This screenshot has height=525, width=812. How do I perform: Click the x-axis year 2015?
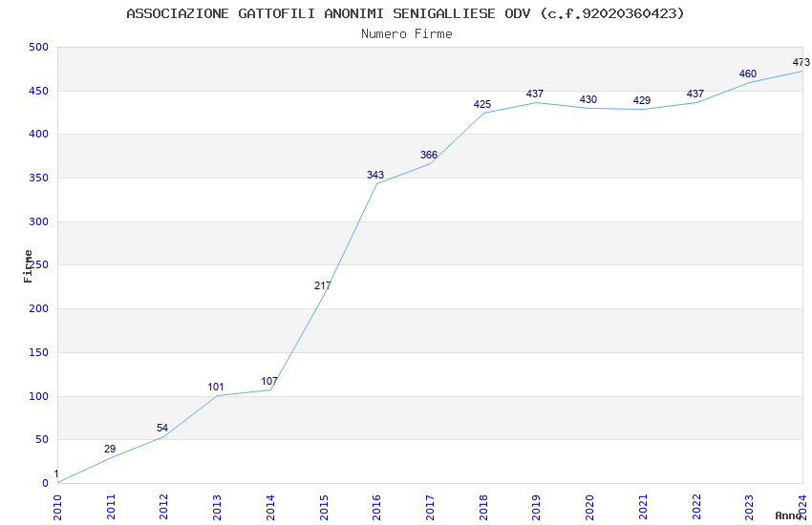(324, 507)
